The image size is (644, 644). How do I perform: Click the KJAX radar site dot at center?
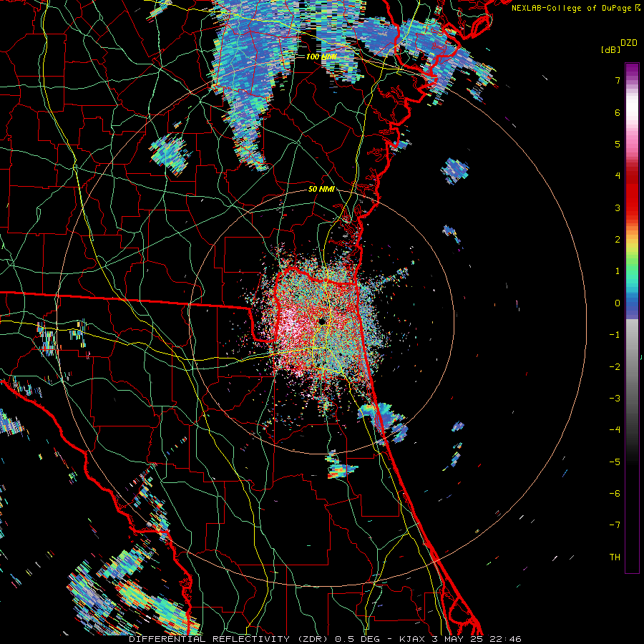tap(323, 321)
